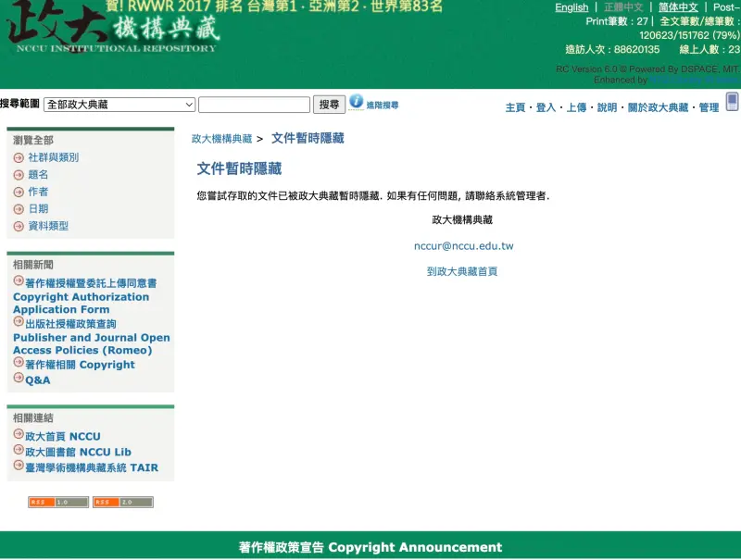Viewport: 741px width, 560px height.
Task: Click arrow icon beside Q&A
Action: 19,379
